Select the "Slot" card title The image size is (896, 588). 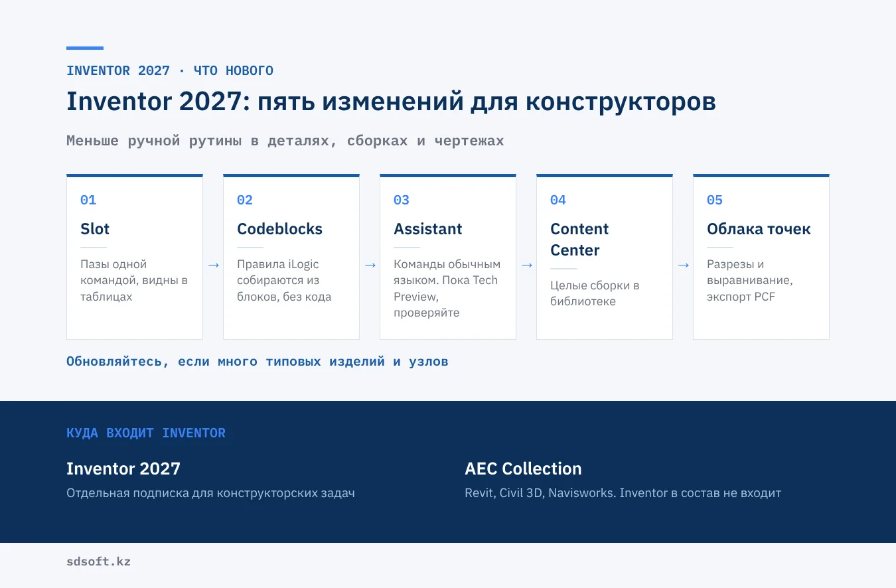(x=95, y=229)
